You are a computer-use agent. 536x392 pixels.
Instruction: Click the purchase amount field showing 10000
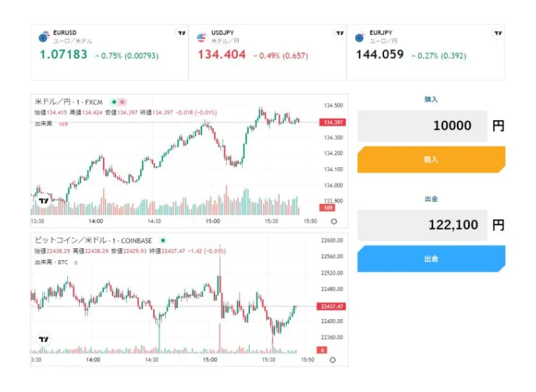[422, 126]
